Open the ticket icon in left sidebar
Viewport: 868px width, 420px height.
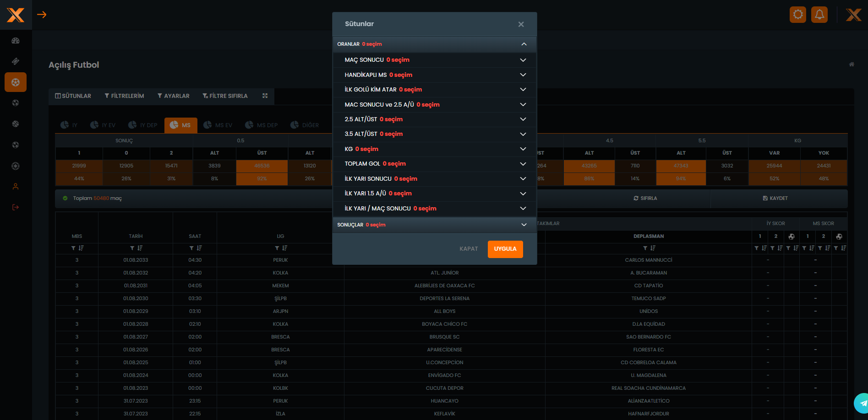click(x=16, y=61)
